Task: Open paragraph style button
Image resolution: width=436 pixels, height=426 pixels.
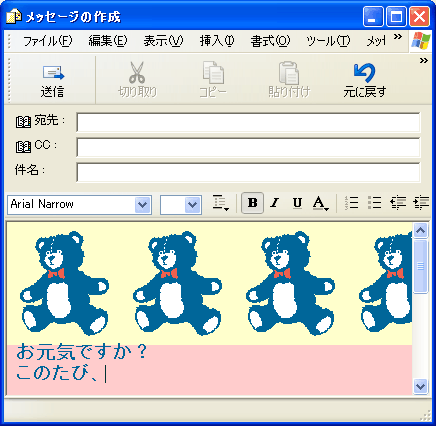Action: click(x=220, y=203)
